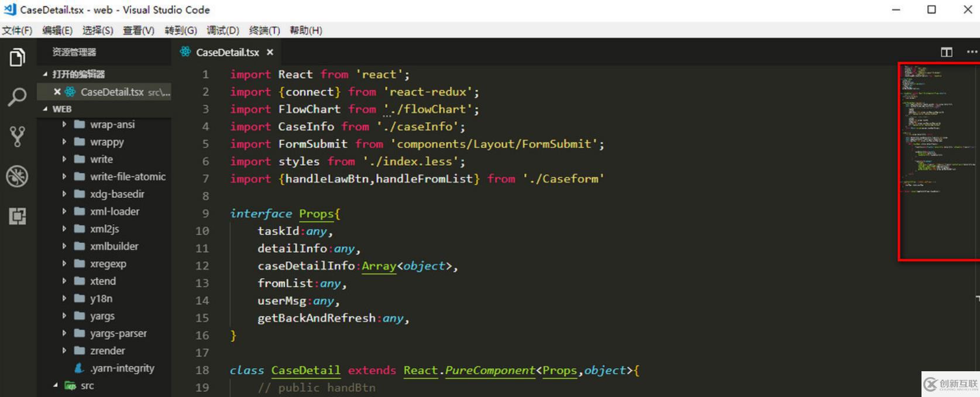Select the yargs-parser folder in tree
980x397 pixels.
pyautogui.click(x=104, y=333)
